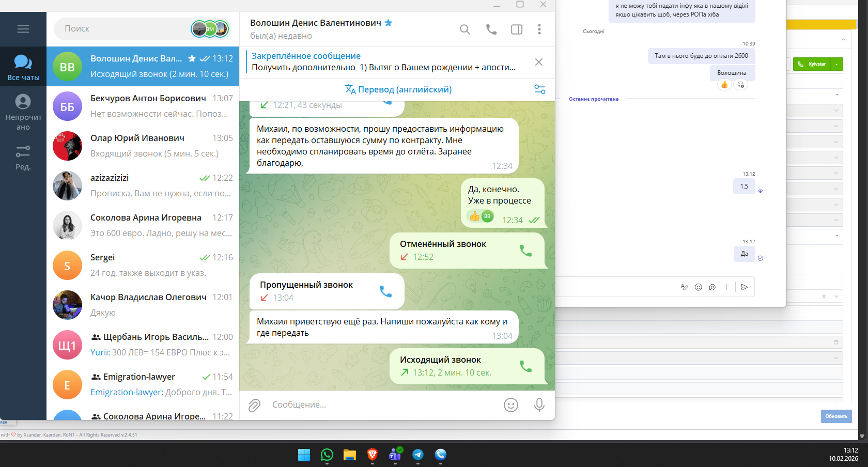This screenshot has width=868, height=467.
Task: Click thumbs-up reaction in Teams chat
Action: point(724,85)
